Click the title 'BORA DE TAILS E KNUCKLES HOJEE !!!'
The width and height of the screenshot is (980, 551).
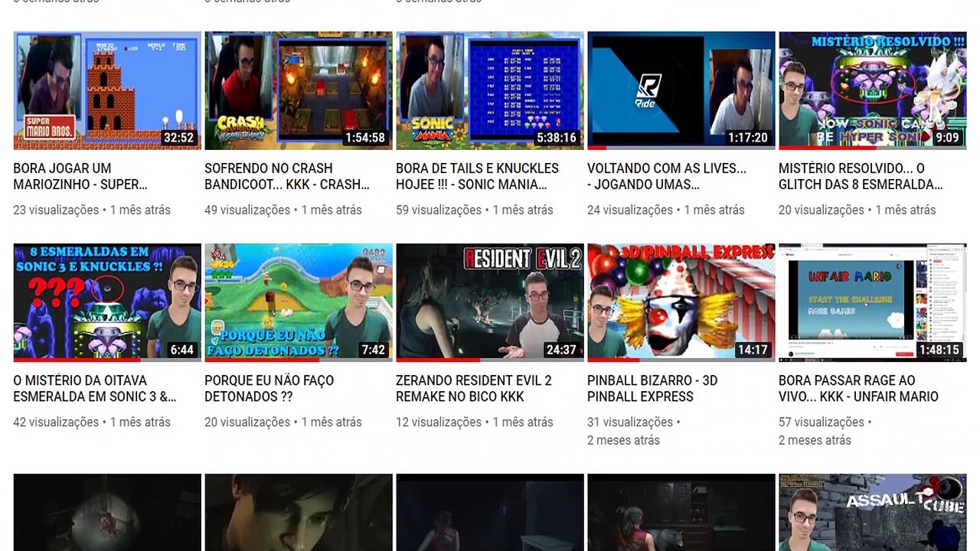click(x=478, y=176)
